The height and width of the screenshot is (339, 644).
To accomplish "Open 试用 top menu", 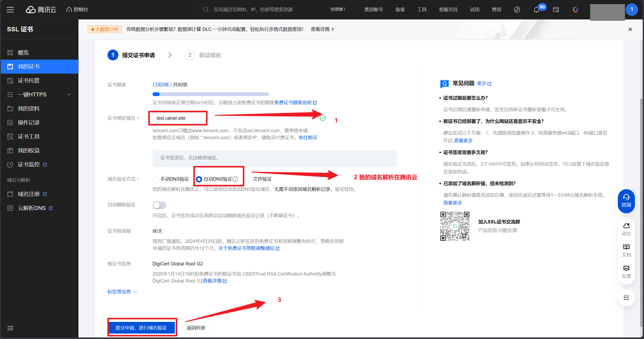I will coord(475,10).
